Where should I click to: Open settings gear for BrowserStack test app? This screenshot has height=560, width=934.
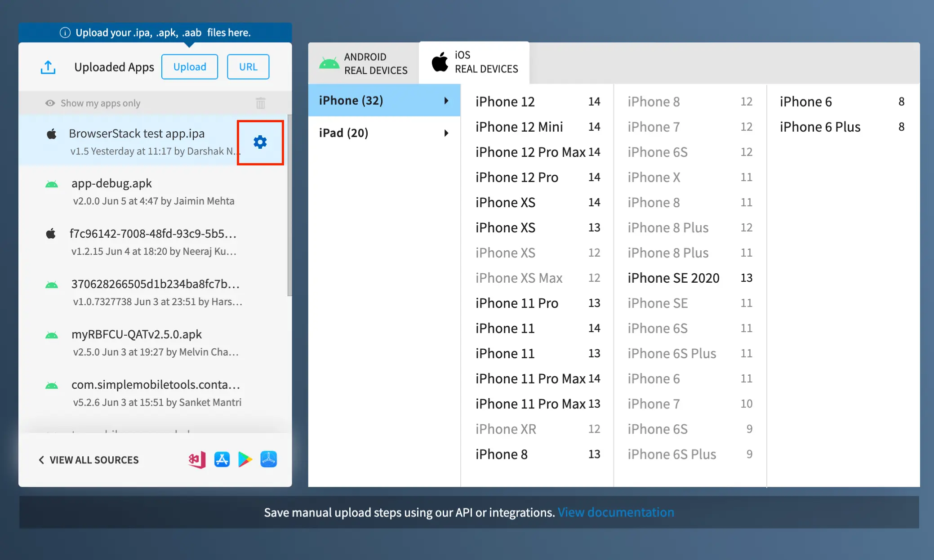pos(260,142)
